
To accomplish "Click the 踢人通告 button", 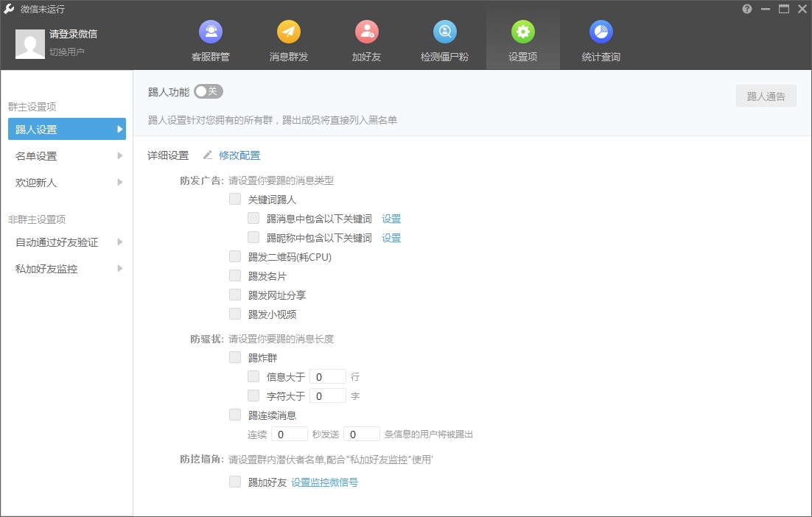I will (x=766, y=96).
